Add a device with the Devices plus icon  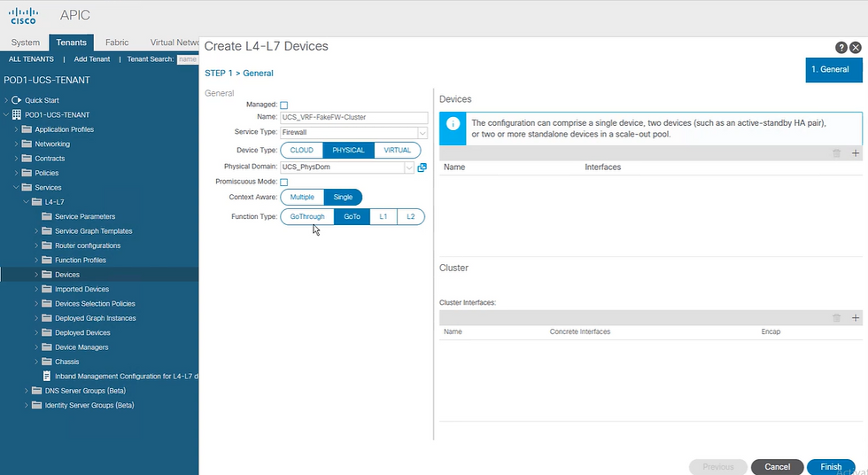(856, 153)
